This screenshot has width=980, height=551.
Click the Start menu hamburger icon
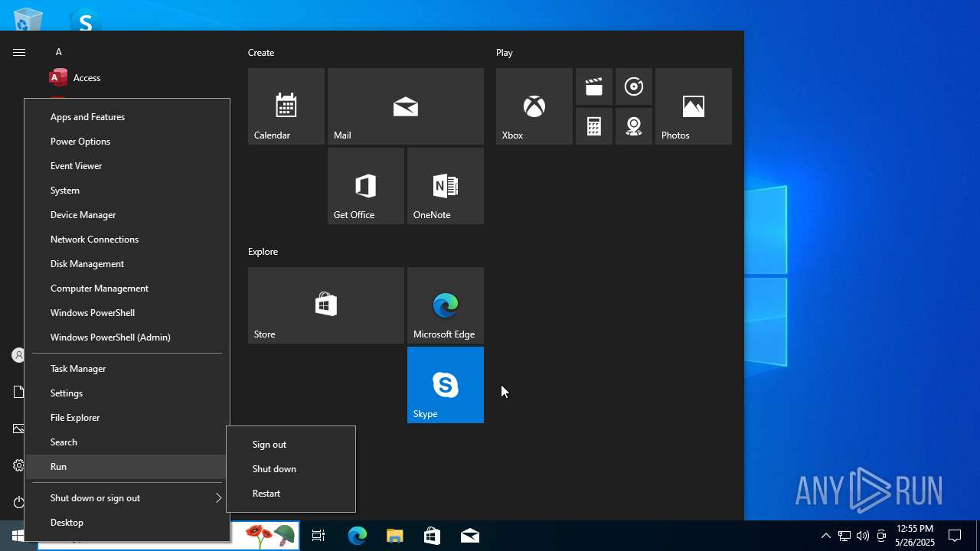19,52
